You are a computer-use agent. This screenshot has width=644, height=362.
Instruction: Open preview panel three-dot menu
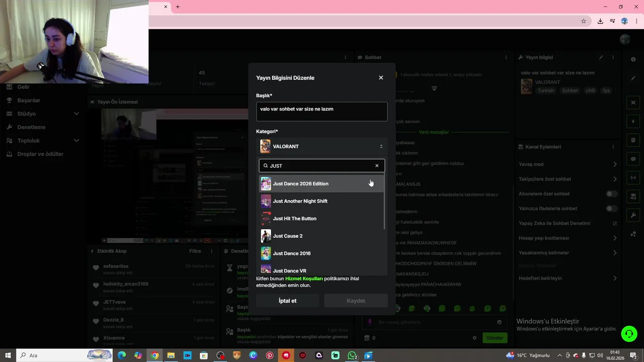click(345, 57)
